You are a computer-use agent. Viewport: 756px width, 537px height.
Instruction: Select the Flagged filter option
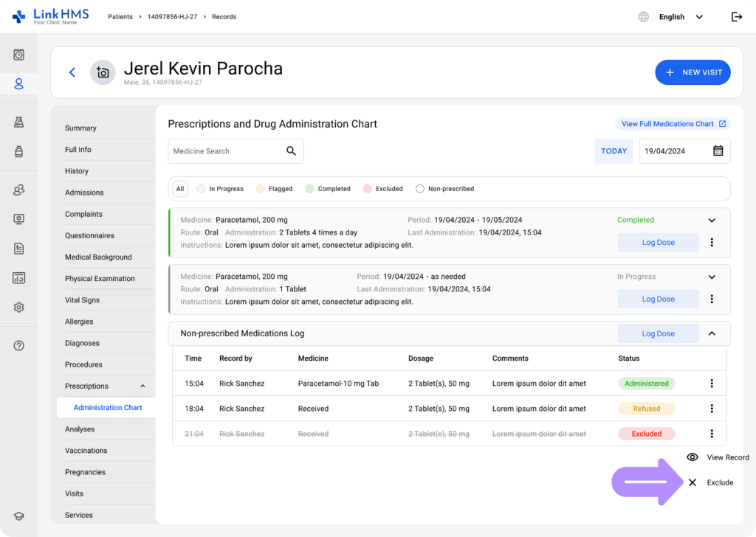(x=274, y=189)
